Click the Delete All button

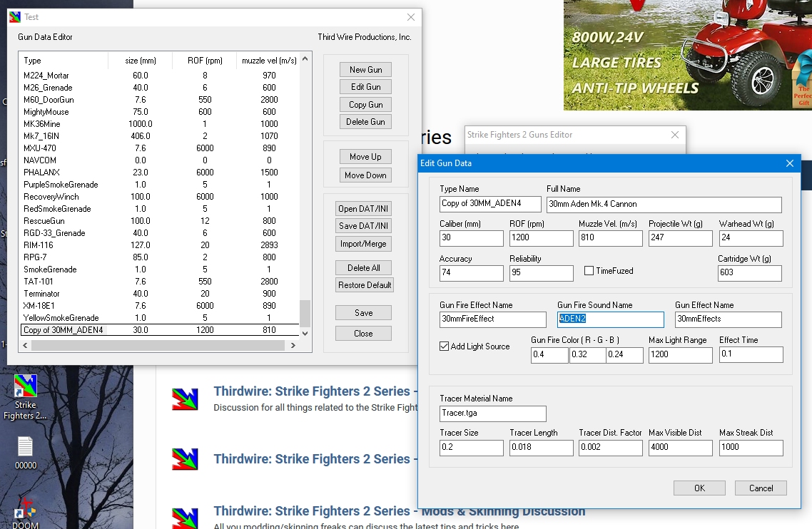363,267
